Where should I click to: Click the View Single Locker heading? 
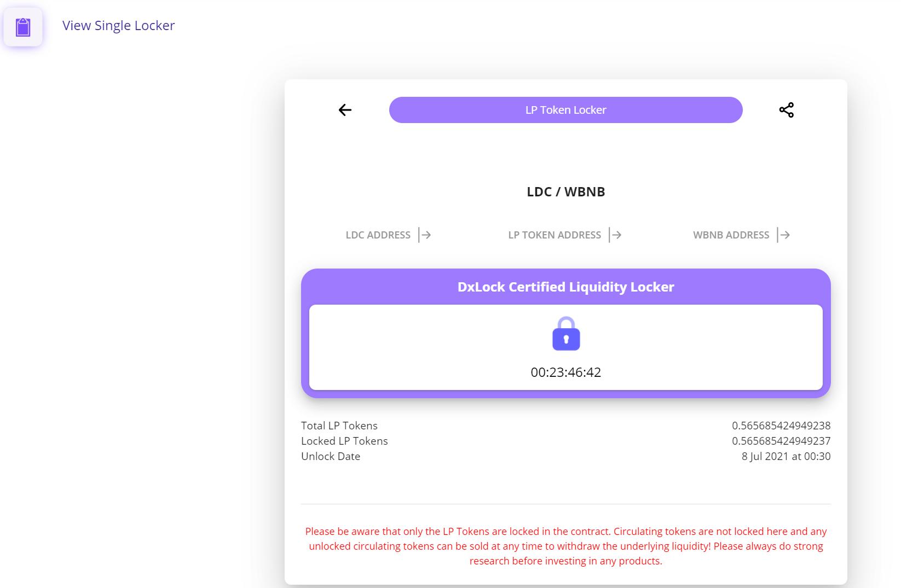click(119, 26)
